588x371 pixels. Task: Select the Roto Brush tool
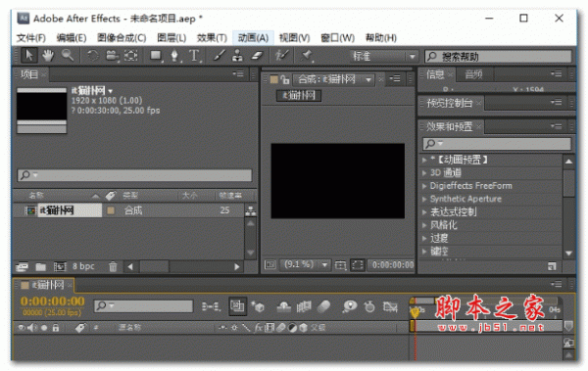(281, 56)
